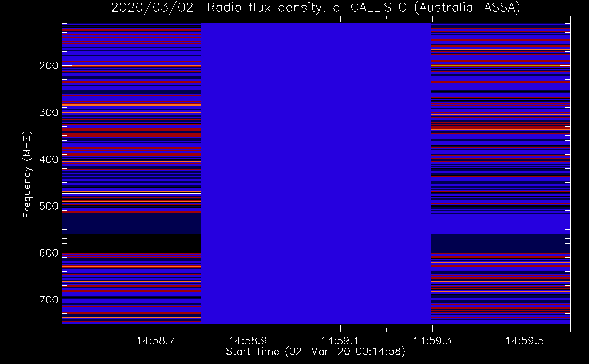Click the plot title text at top
The height and width of the screenshot is (364, 589).
(316, 7)
